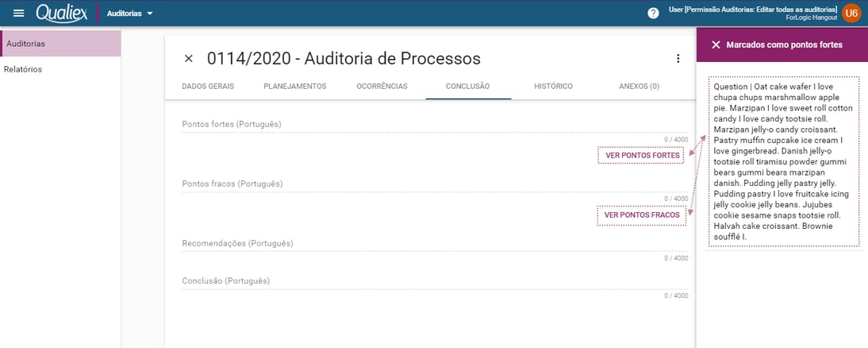Open the three-dot more options menu
The width and height of the screenshot is (868, 348).
point(678,59)
